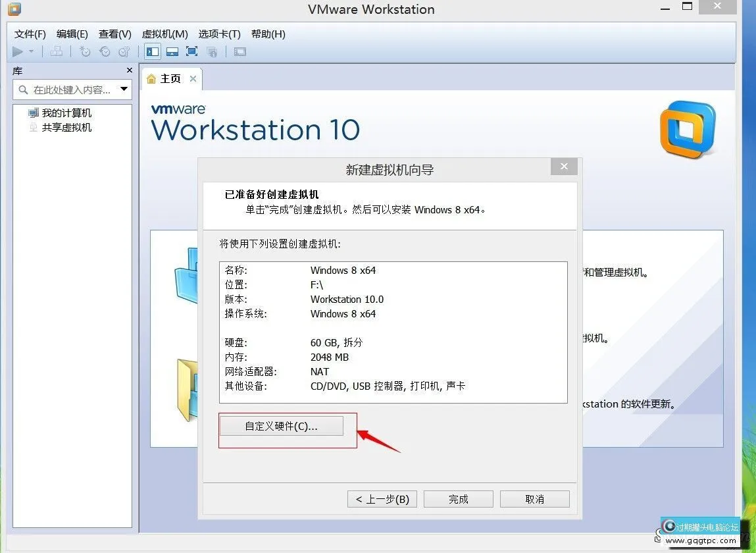Click the Unity mode toolbar icon
The height and width of the screenshot is (553, 756).
point(212,51)
